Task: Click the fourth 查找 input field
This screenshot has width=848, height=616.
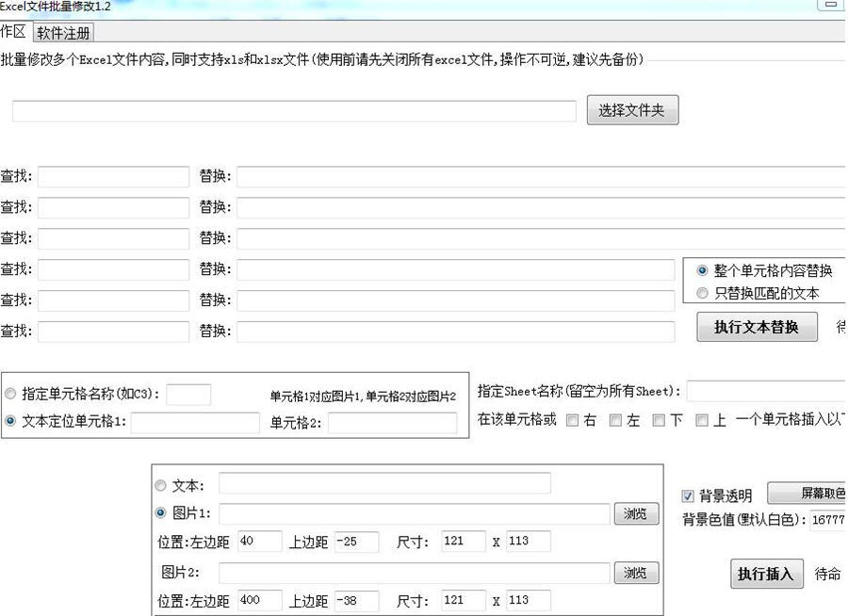Action: (x=114, y=270)
